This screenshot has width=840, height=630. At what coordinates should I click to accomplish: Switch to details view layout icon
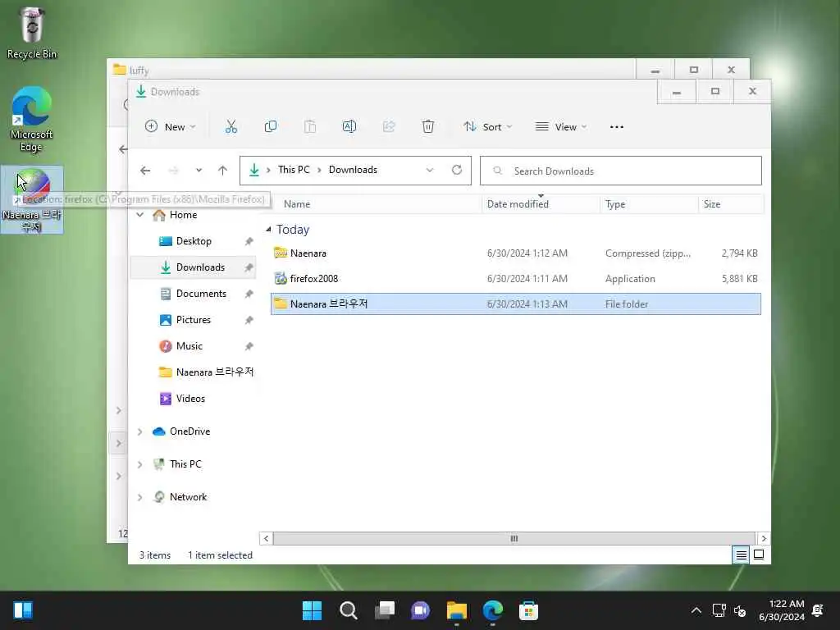(741, 555)
